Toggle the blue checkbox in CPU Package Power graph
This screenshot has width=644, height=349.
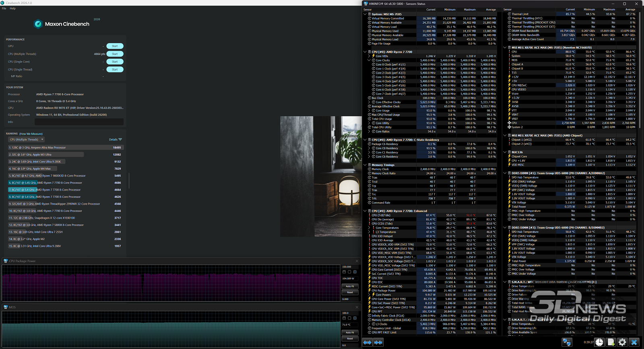point(355,272)
